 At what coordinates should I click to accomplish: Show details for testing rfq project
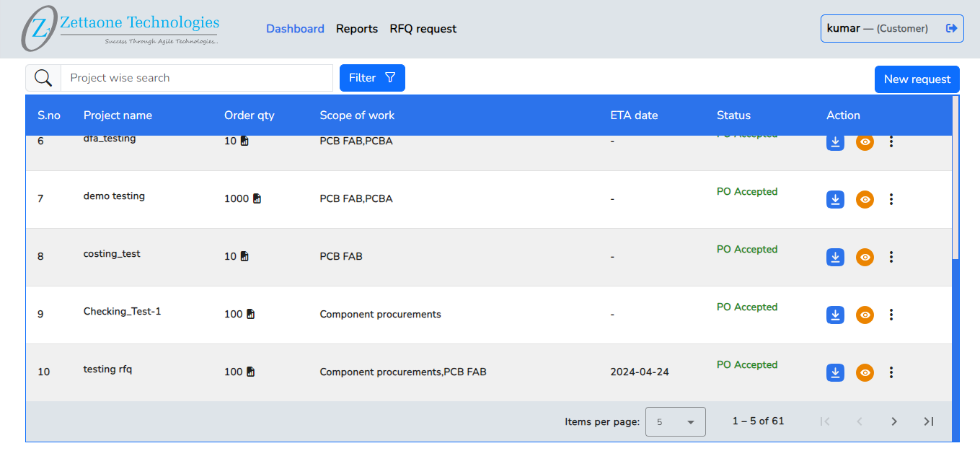click(865, 372)
